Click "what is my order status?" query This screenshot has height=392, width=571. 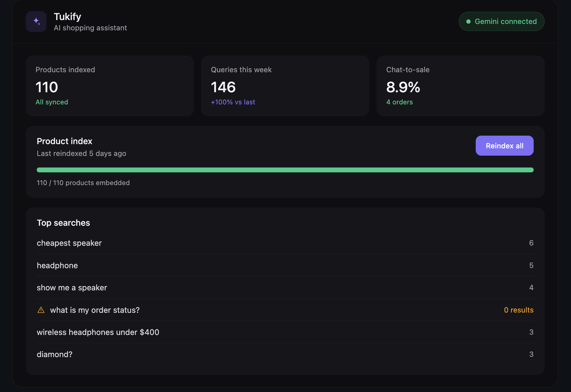(95, 310)
